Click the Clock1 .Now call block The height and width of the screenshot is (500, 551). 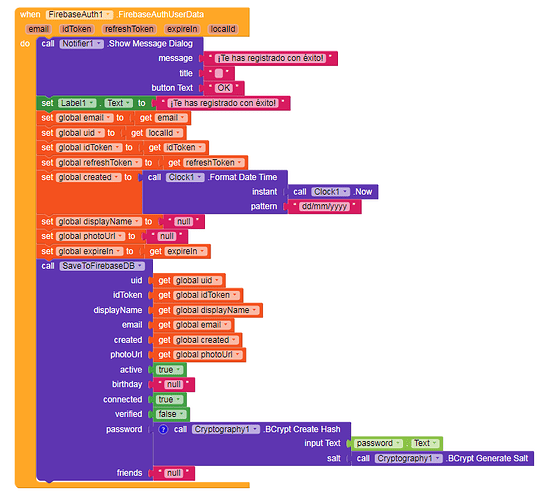pos(333,192)
